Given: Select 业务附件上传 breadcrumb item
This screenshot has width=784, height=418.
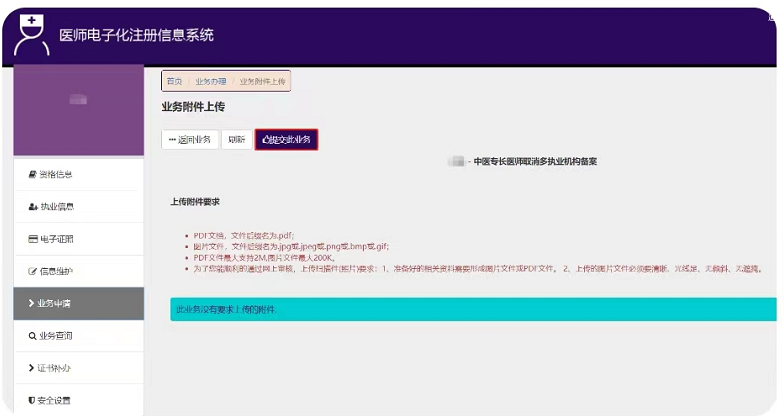Looking at the screenshot, I should (263, 81).
